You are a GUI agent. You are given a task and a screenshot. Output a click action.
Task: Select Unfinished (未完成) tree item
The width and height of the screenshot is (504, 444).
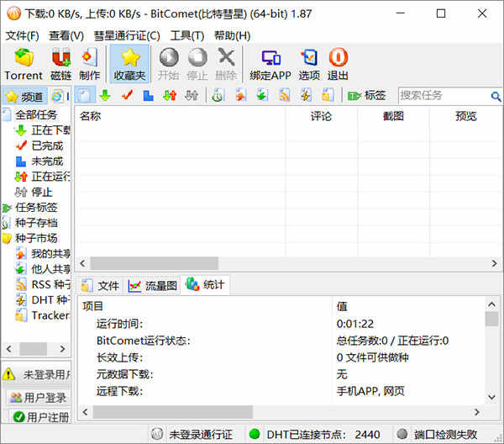(39, 161)
